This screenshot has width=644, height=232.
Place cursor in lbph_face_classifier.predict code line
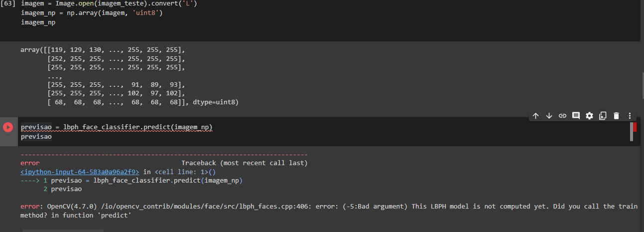117,127
